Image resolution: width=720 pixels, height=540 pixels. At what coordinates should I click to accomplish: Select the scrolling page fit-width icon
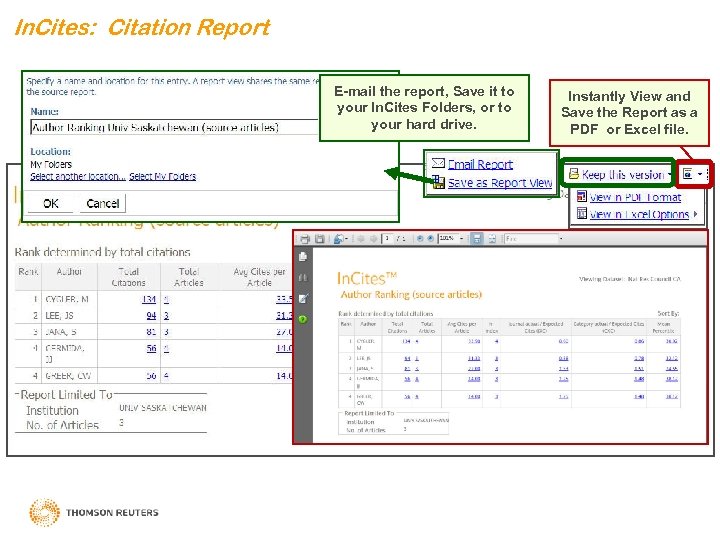477,239
